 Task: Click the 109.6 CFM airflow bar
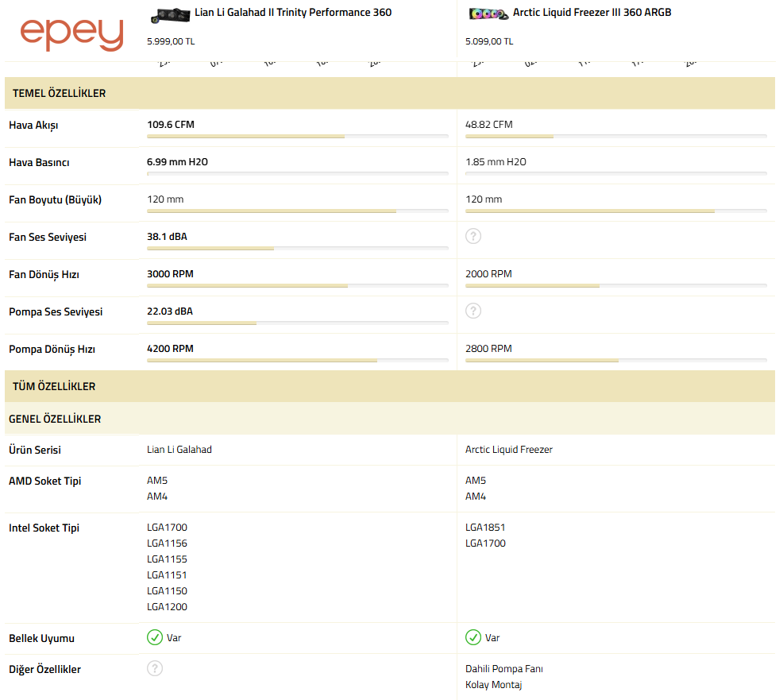coord(298,137)
